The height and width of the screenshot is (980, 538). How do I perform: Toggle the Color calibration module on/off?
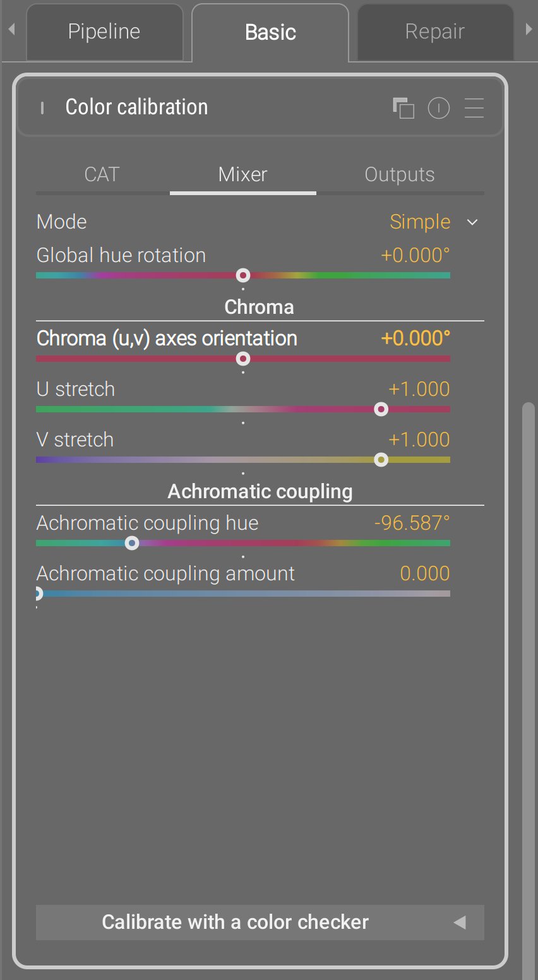tap(42, 108)
